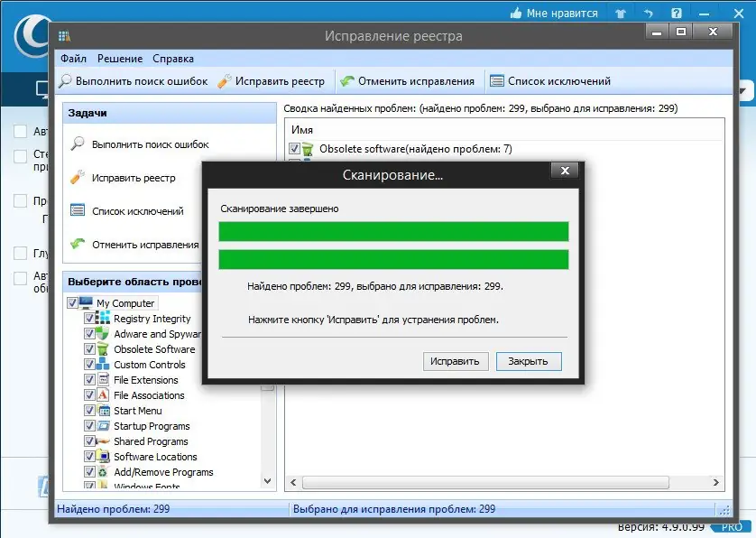
Task: Click the lower green scan progress bar
Action: (x=393, y=260)
